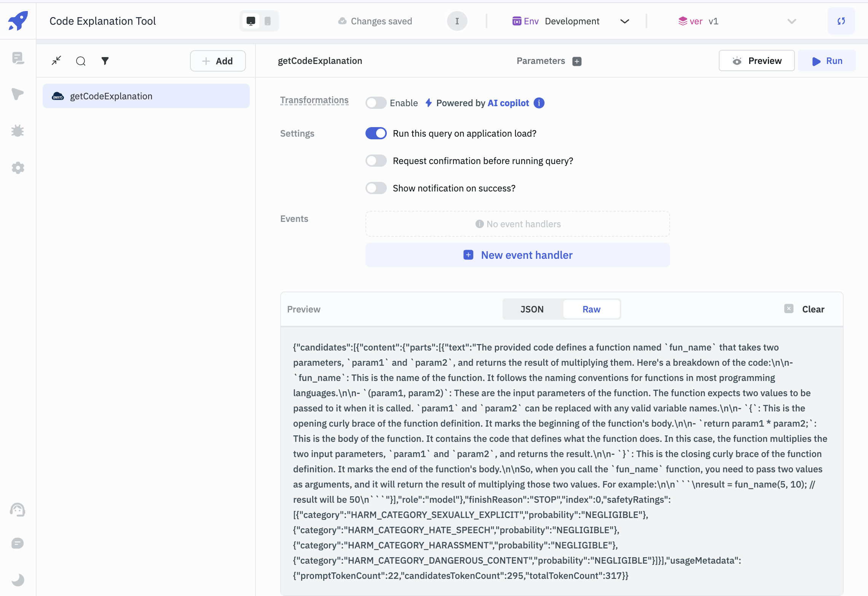Open the debugger bug icon in sidebar
This screenshot has height=596, width=868.
coord(18,131)
